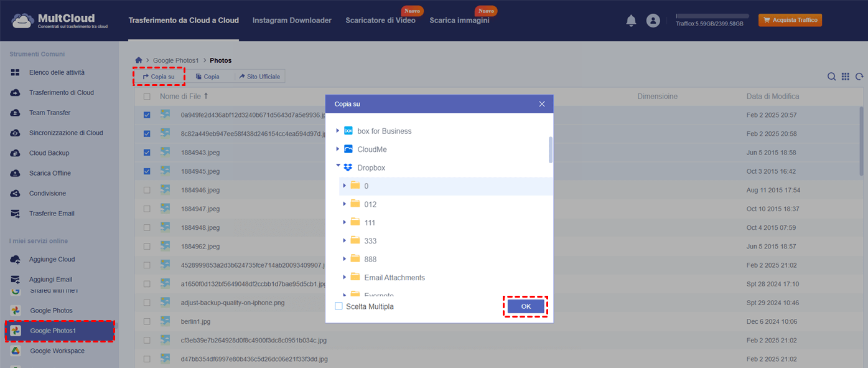The height and width of the screenshot is (368, 868).
Task: Click the home breadcrumb icon
Action: pos(139,60)
